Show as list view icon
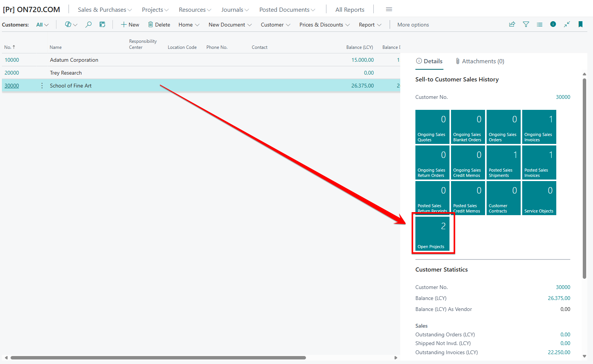This screenshot has height=364, width=593. tap(540, 24)
